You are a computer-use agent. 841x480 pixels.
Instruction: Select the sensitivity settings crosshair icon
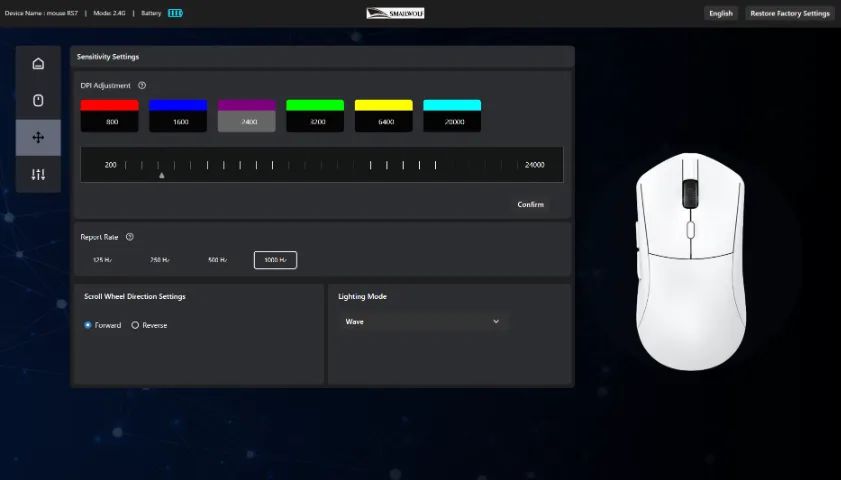coord(38,137)
